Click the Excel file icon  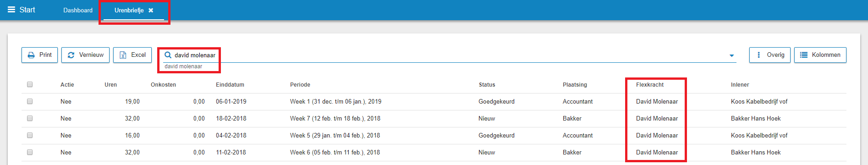point(123,55)
